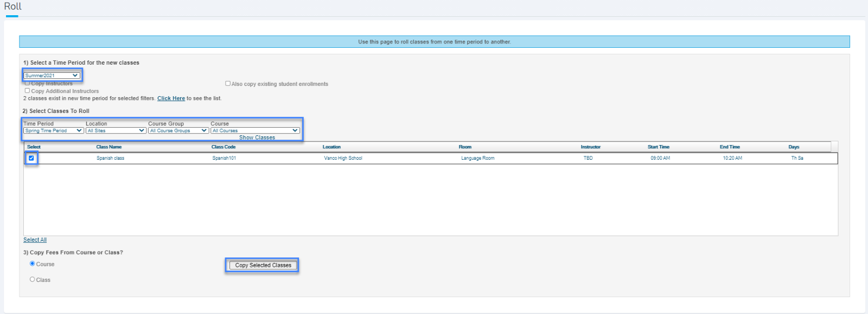This screenshot has width=868, height=314.
Task: Select the Spanish101 class code cell
Action: point(224,158)
